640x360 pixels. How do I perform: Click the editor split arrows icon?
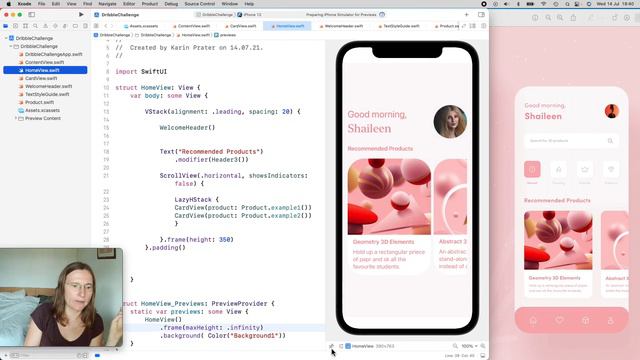click(464, 26)
